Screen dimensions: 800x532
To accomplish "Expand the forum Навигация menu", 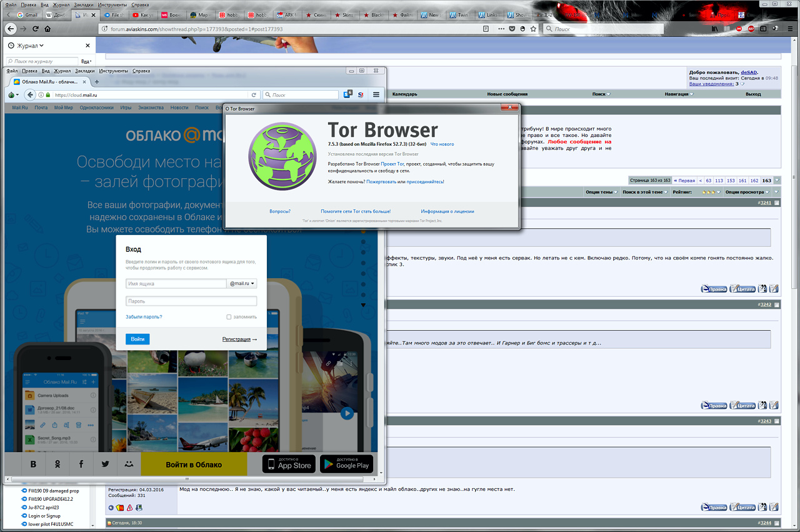I will pos(679,94).
